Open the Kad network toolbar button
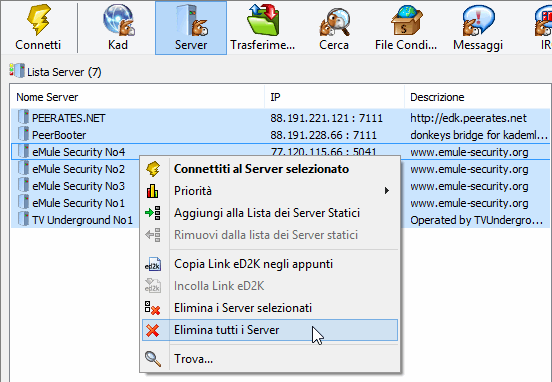 (118, 27)
